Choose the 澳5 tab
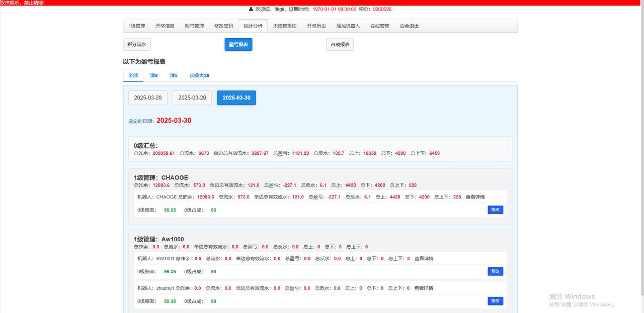644x313 pixels. pos(174,75)
